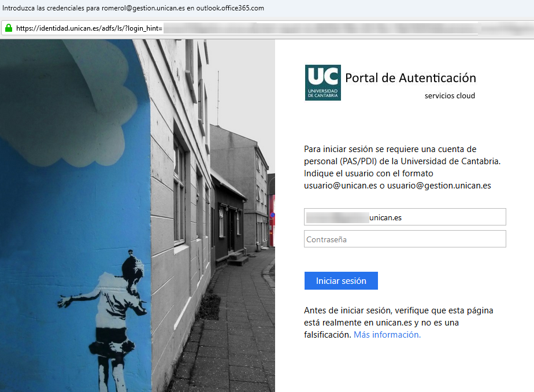Click the street art illustration image
Screen dimensions: 534x392
(x=137, y=216)
